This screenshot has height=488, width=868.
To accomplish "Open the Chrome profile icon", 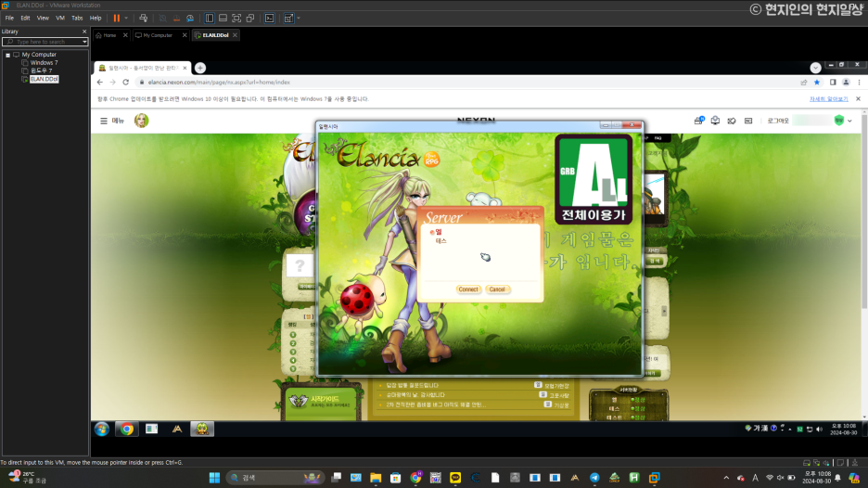I will [x=846, y=82].
